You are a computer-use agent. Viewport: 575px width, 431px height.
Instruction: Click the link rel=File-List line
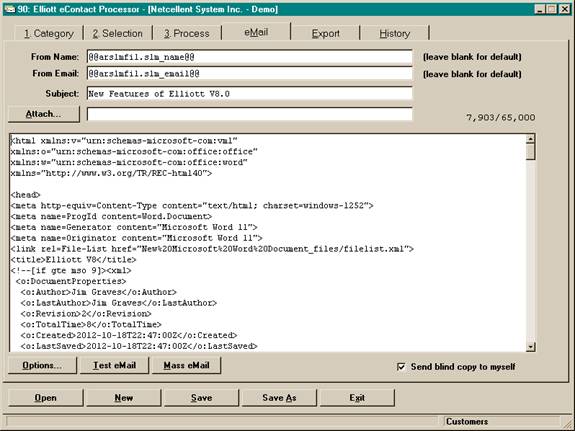(x=212, y=249)
